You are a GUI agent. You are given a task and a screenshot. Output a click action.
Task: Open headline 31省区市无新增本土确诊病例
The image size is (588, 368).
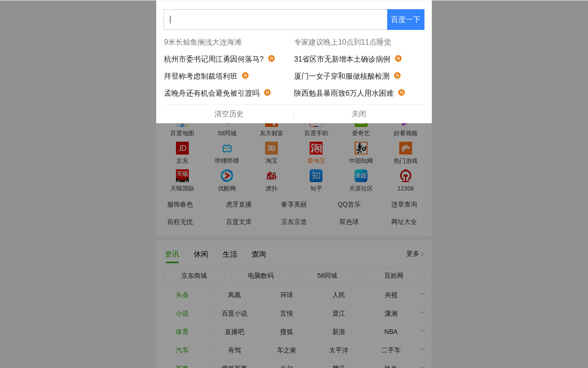point(342,59)
